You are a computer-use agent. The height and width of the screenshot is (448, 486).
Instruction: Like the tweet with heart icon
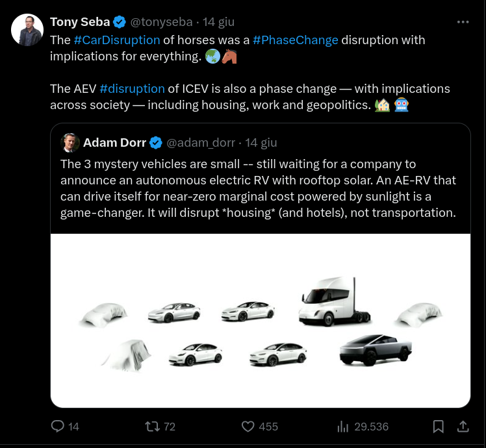tap(248, 426)
